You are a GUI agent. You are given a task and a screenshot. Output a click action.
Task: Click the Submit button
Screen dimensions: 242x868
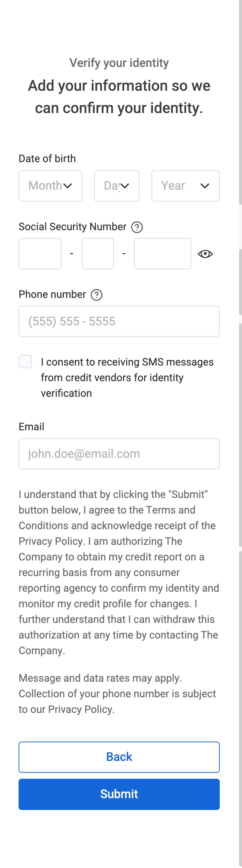pos(119,794)
